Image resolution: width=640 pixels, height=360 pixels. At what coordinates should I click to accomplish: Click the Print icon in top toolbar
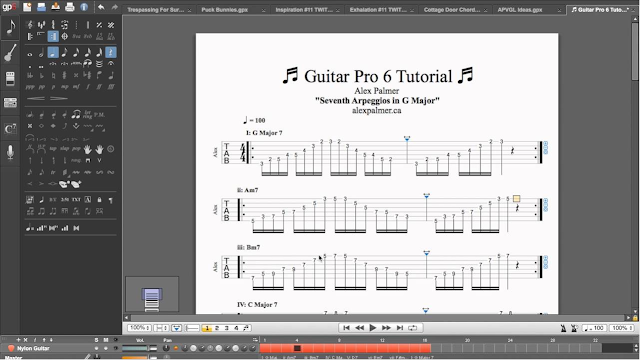70,7
